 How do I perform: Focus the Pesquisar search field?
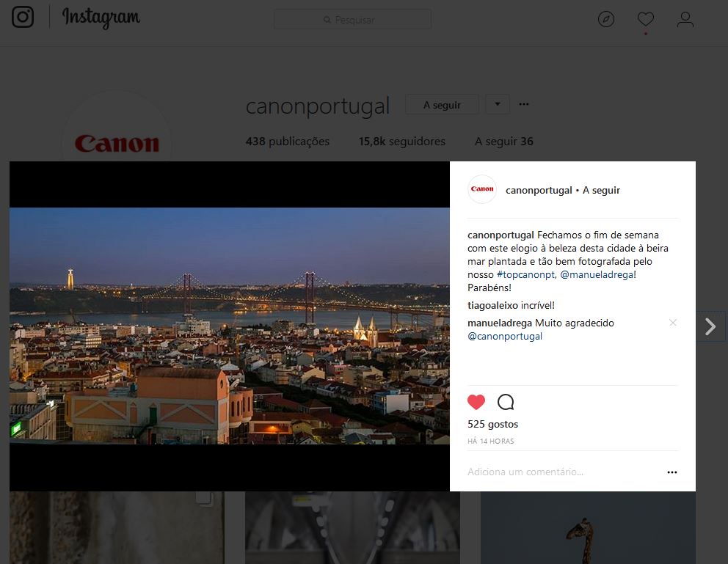352,20
